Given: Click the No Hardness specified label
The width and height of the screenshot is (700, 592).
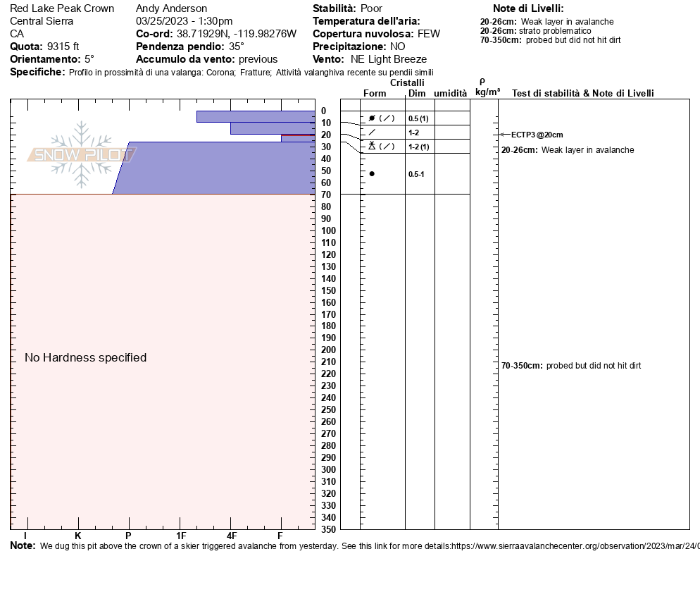Looking at the screenshot, I should click(86, 357).
